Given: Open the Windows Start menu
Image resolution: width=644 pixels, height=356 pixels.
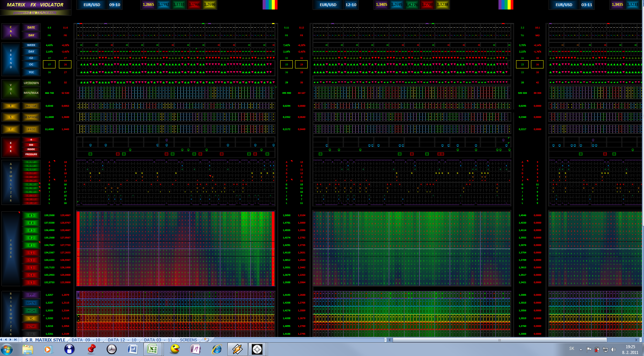Looking at the screenshot, I should tap(7, 349).
